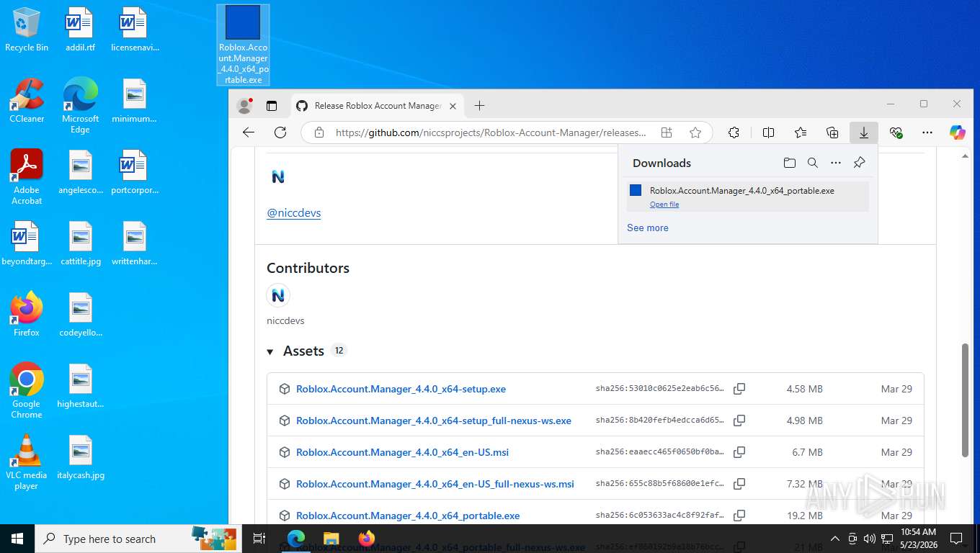Open the Copilot sidebar icon

coord(958,132)
